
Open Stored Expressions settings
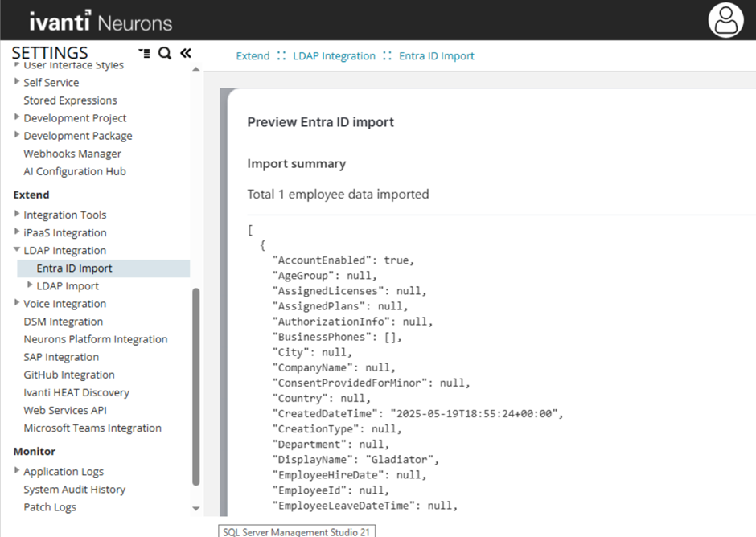(x=70, y=100)
